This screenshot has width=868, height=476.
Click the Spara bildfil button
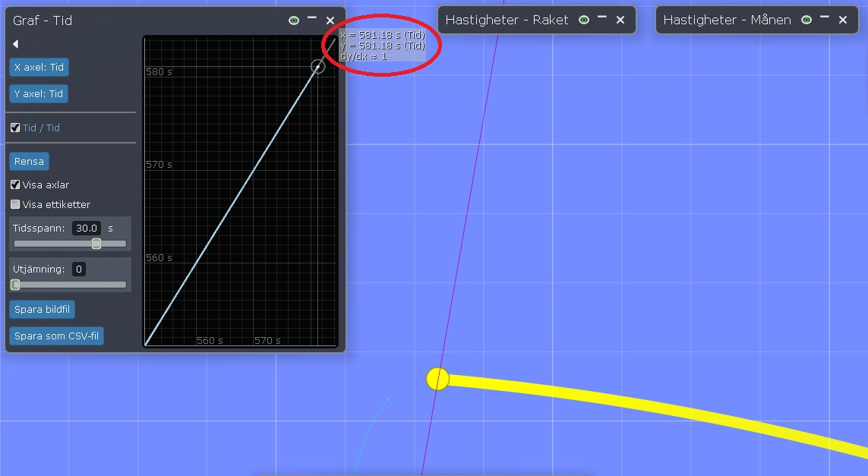pyautogui.click(x=43, y=309)
